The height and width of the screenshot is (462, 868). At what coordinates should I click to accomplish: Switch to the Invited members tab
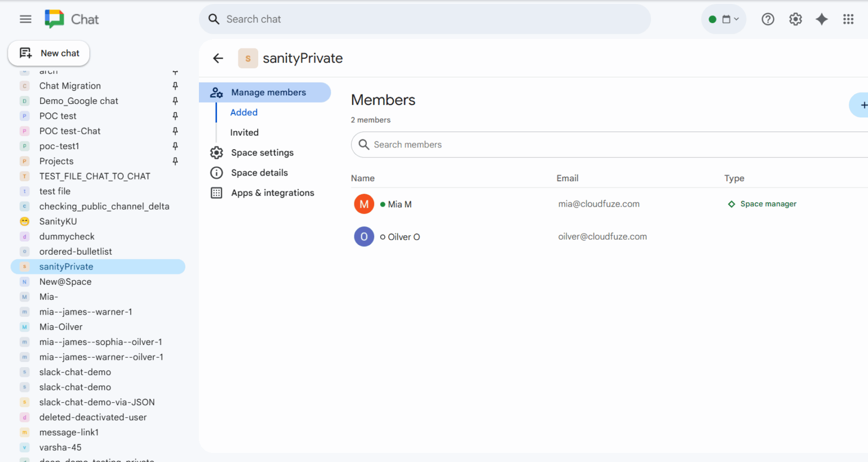click(244, 132)
